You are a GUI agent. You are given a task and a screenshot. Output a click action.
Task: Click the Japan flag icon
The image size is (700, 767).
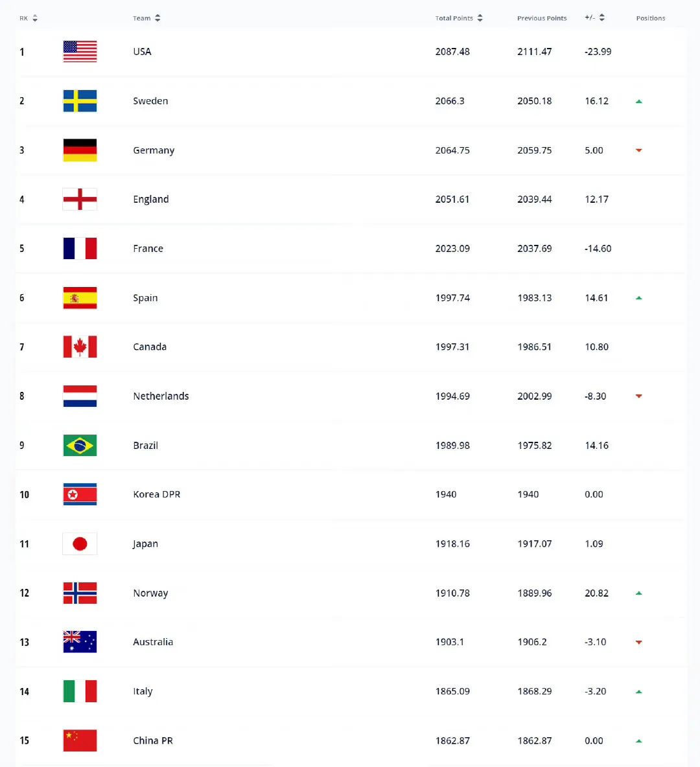click(80, 544)
